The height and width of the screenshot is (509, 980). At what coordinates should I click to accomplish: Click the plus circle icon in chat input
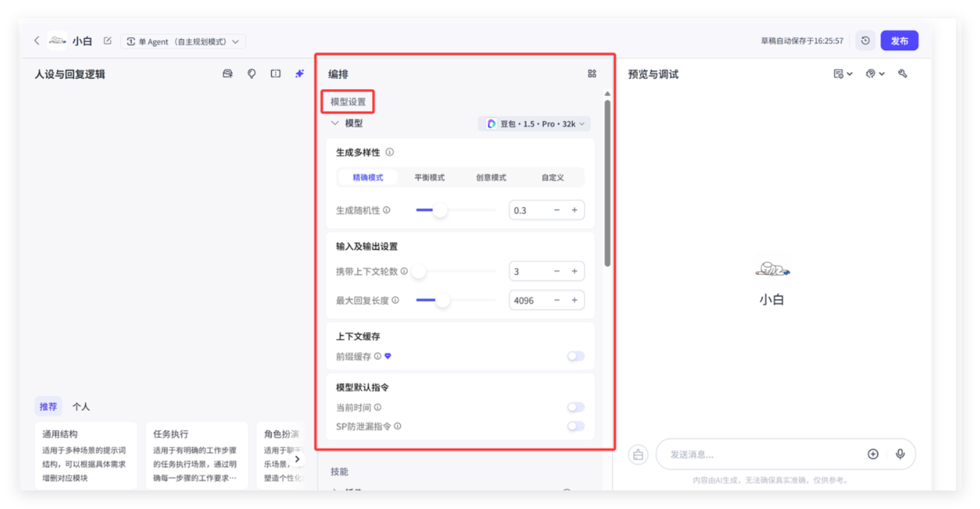[873, 454]
